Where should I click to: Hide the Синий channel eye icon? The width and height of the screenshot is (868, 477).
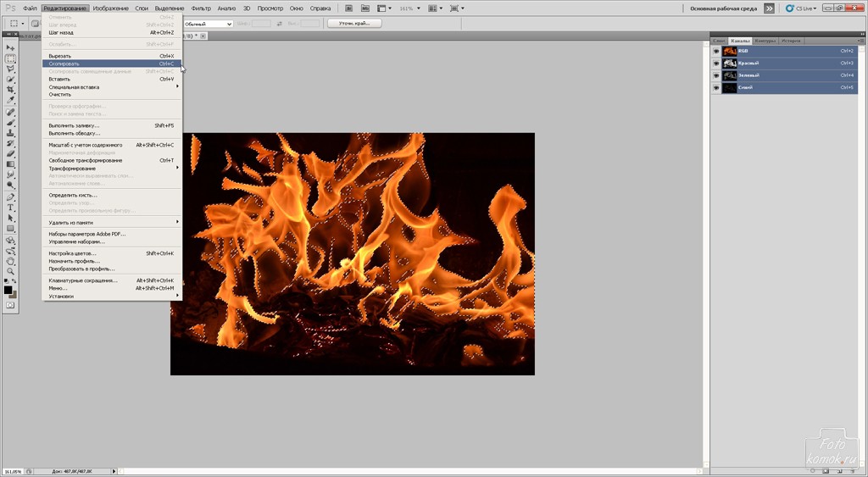click(x=716, y=87)
